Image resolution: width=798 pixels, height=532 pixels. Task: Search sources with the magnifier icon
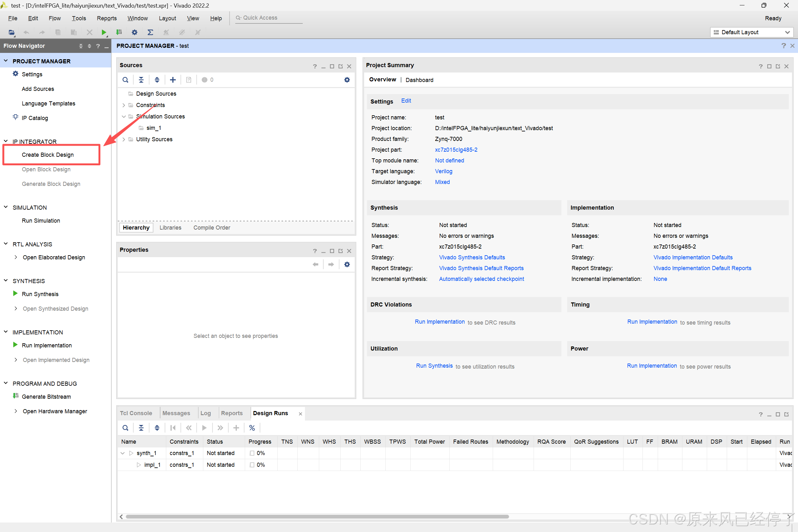(125, 80)
